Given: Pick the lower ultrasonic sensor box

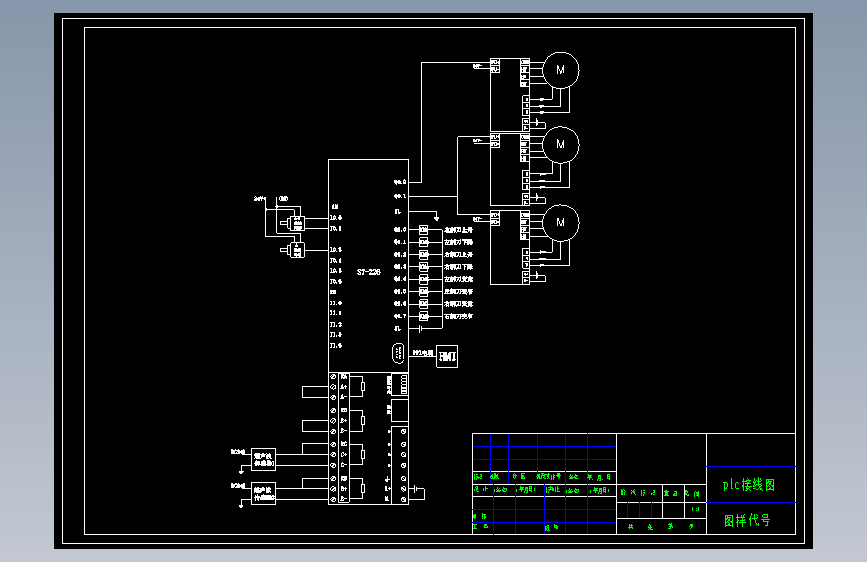Looking at the screenshot, I should (264, 493).
